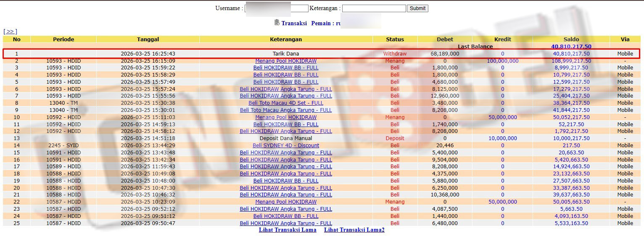644x236 pixels.
Task: Open Lihat Transaksi Lama2 link
Action: [x=354, y=230]
